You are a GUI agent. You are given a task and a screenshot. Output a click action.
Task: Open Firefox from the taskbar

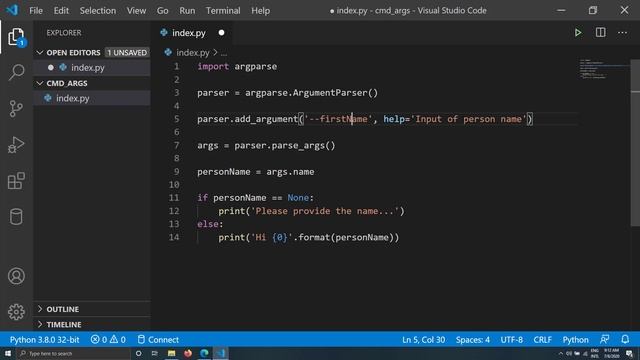(x=188, y=353)
